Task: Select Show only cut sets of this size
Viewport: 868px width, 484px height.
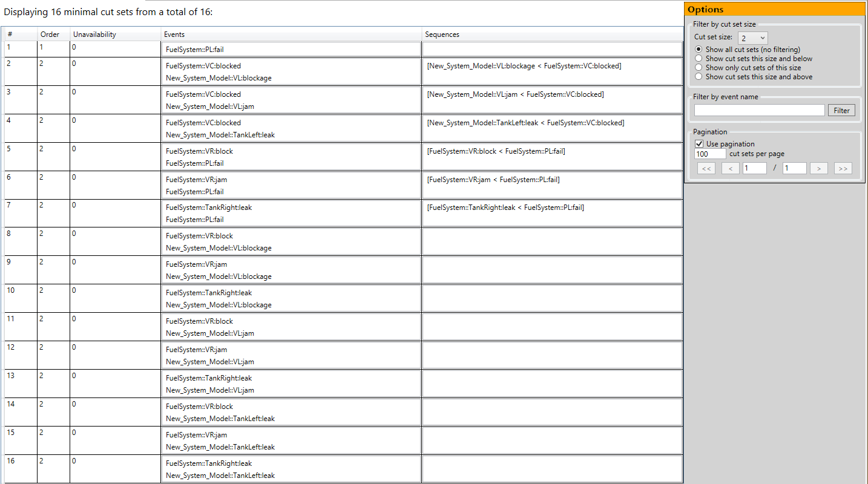Action: pyautogui.click(x=699, y=68)
